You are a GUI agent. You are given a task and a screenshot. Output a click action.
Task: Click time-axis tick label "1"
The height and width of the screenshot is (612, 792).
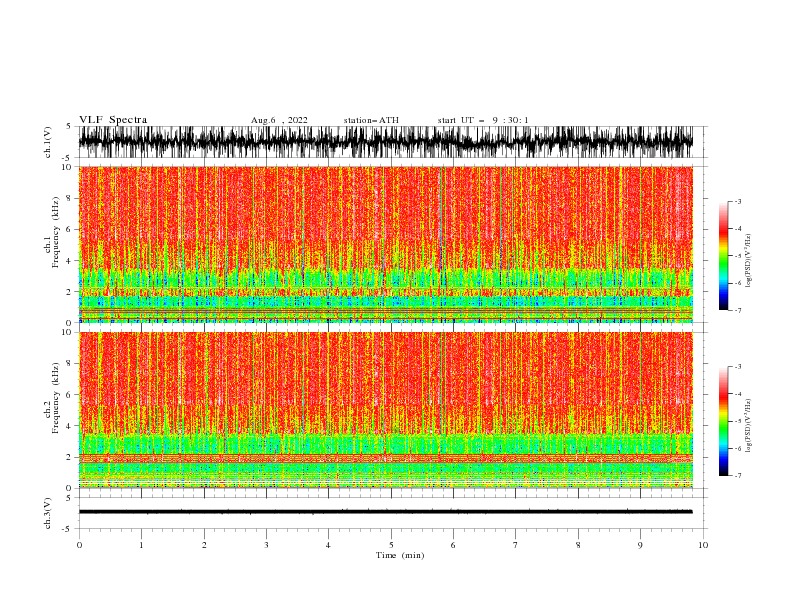pos(141,545)
